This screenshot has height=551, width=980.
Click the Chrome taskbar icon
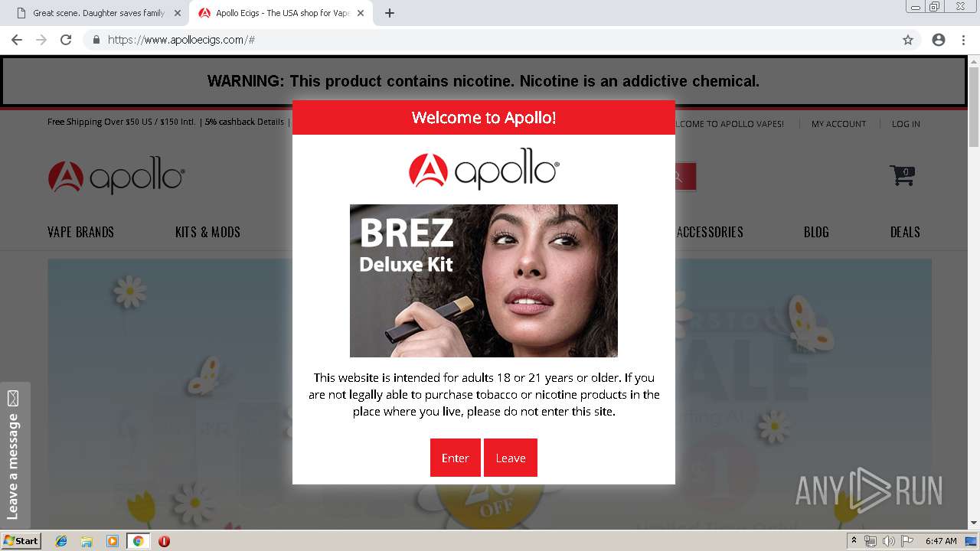click(138, 541)
